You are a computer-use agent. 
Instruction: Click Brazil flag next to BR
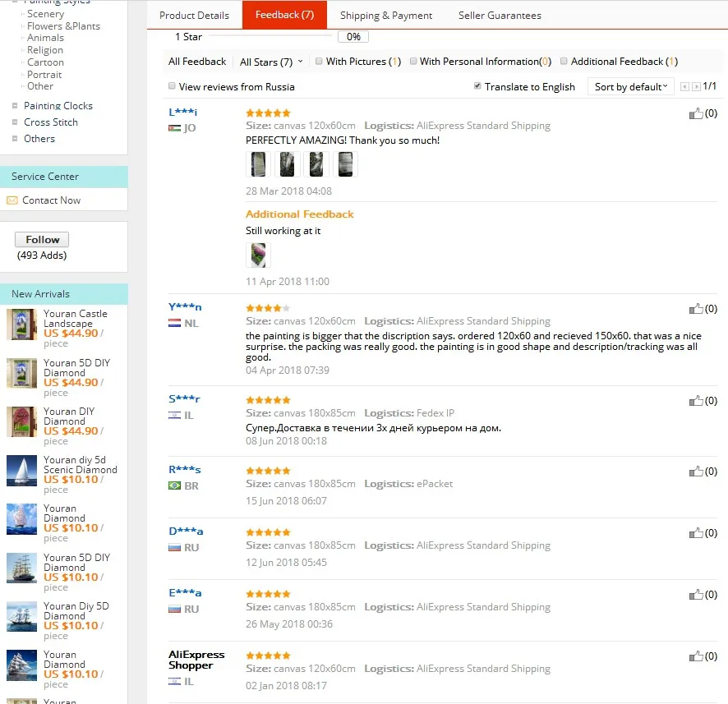[174, 485]
